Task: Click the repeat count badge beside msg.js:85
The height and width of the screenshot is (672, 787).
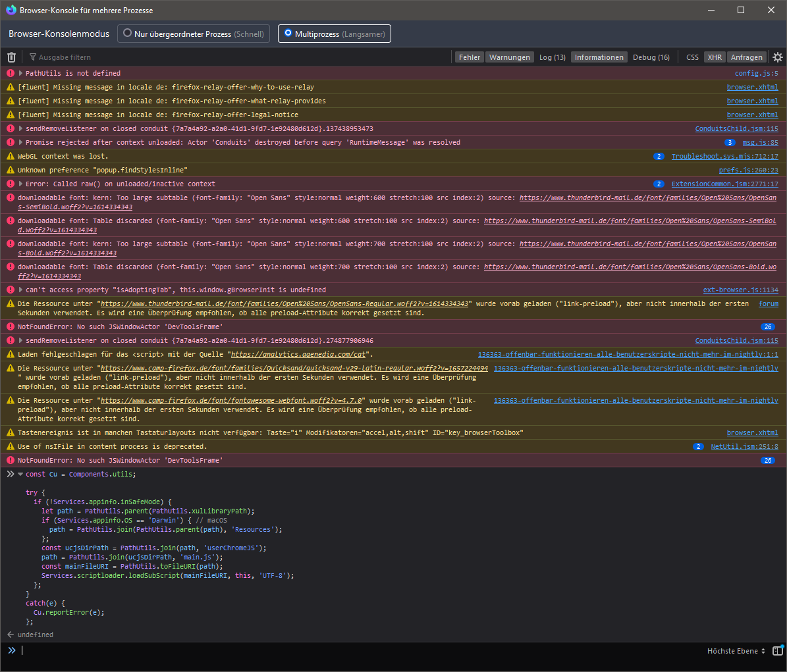Action: 730,142
